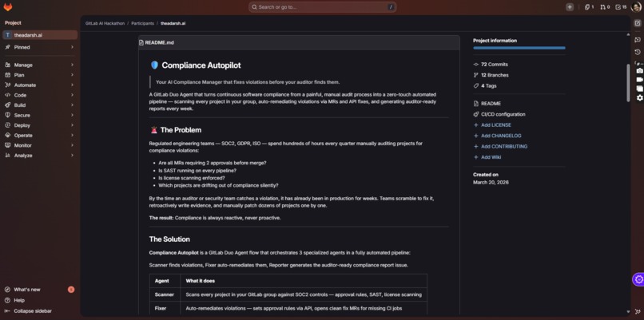This screenshot has height=320, width=644.
Task: Go to GitLab AI Hackathon breadcrumb
Action: (x=105, y=23)
